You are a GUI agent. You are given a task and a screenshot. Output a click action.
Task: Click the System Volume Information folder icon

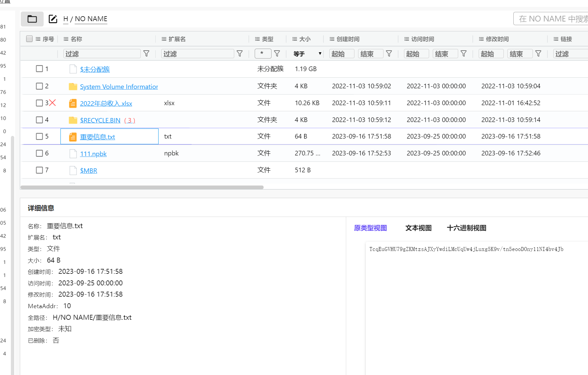[73, 86]
